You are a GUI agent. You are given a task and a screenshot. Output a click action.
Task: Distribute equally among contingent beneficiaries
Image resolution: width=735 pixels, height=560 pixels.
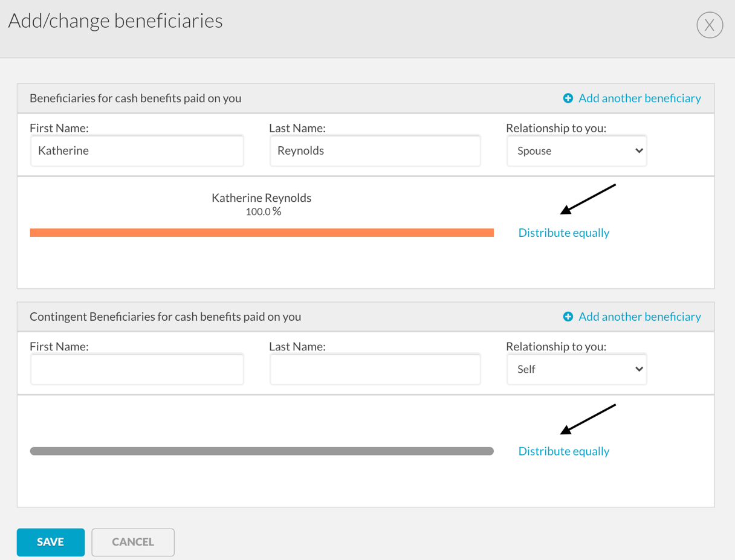[x=564, y=451]
